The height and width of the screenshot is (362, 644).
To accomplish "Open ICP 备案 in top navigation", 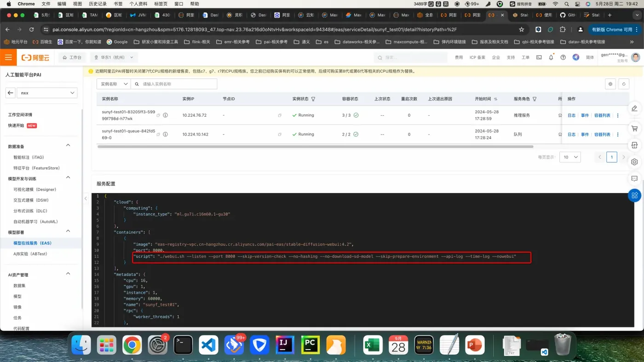I will [x=477, y=57].
